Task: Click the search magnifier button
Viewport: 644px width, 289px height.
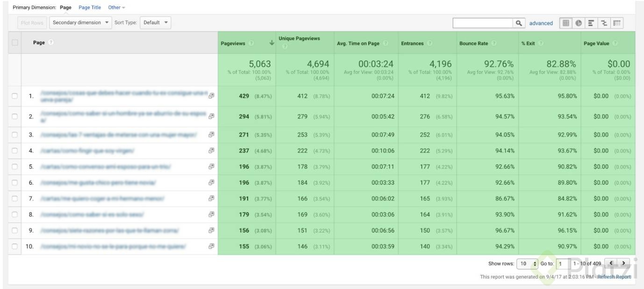Action: coord(519,23)
